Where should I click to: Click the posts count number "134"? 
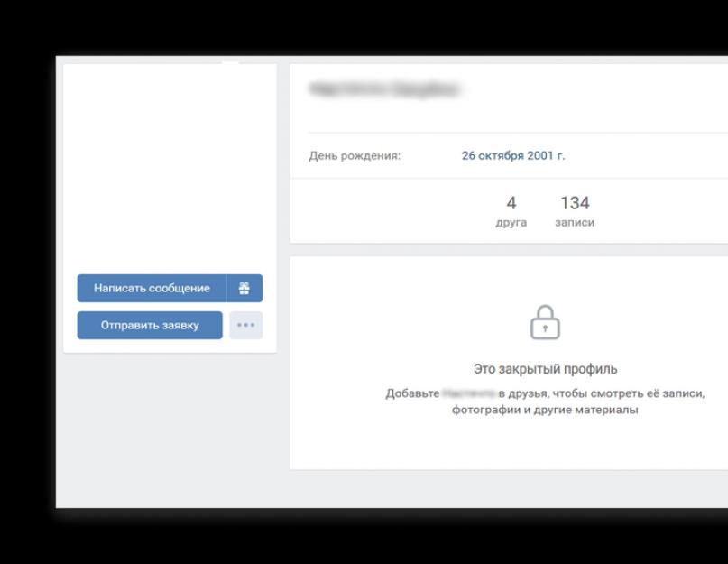tap(575, 204)
